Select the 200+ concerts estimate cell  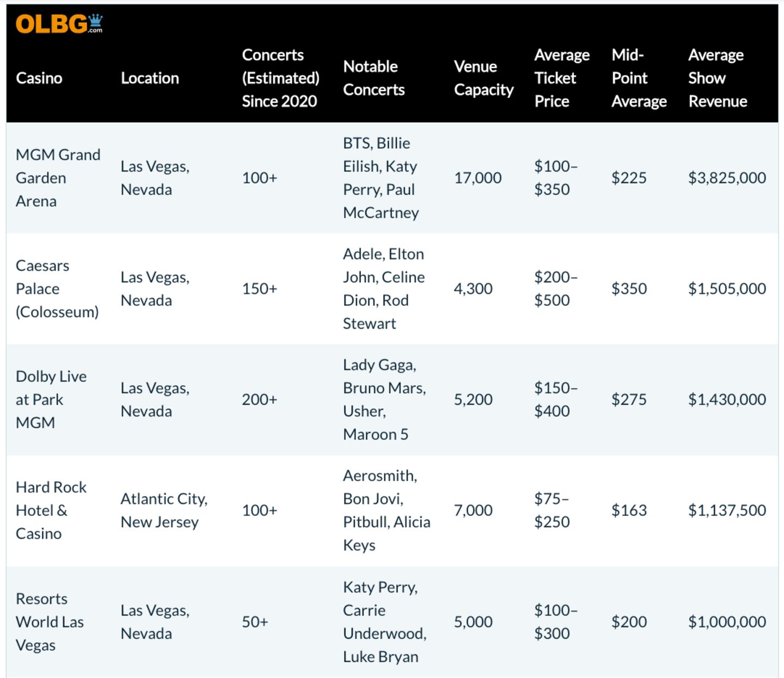click(260, 399)
